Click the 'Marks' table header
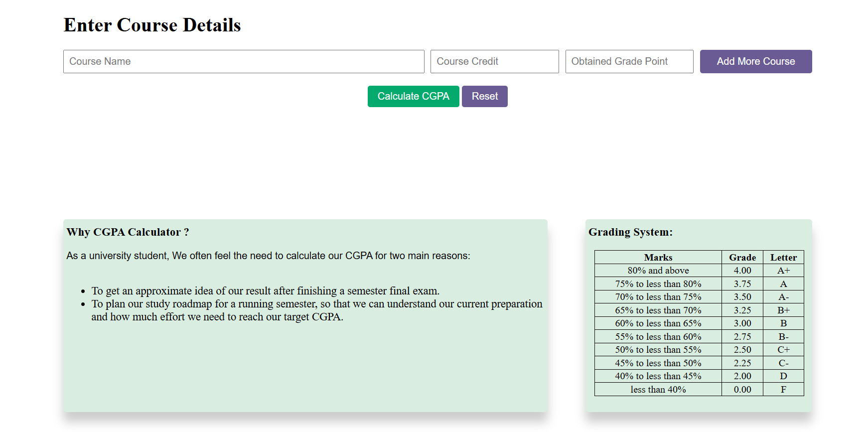Screen dimensions: 868x432 tap(658, 257)
